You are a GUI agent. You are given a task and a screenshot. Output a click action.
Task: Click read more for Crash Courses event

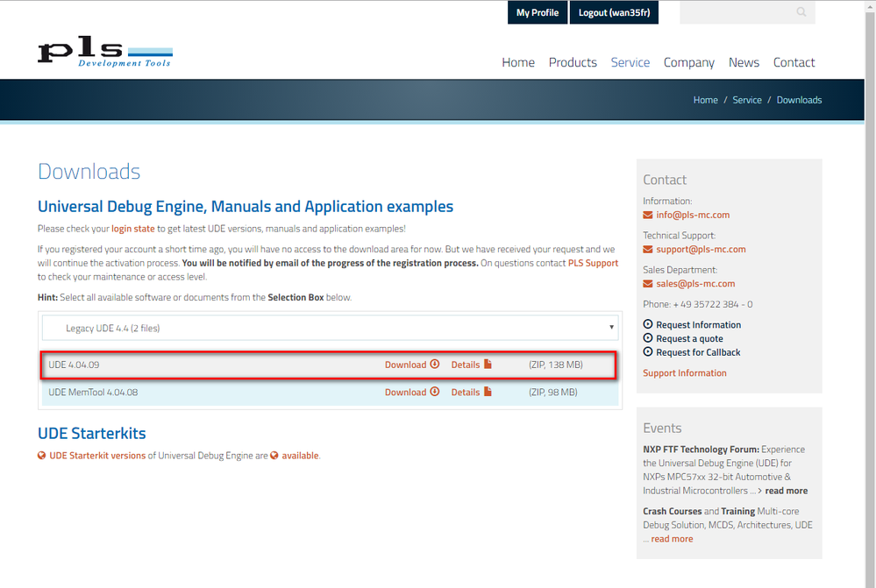pyautogui.click(x=672, y=539)
